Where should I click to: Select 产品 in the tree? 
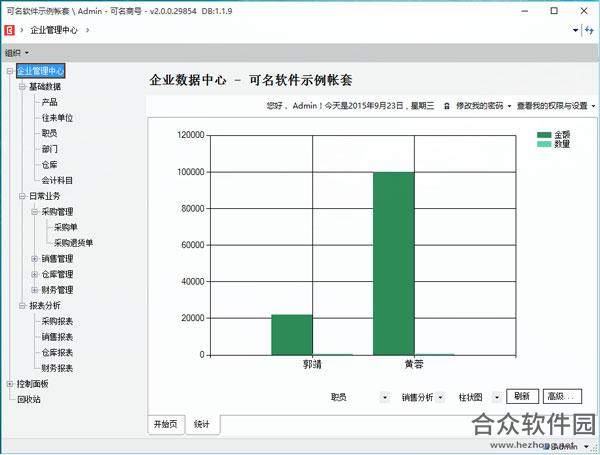50,102
